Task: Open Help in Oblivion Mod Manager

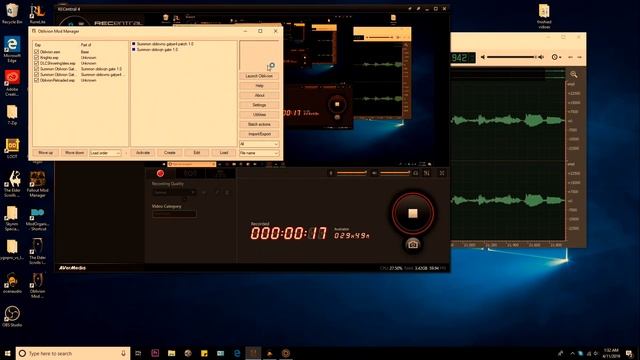Action: tap(259, 86)
